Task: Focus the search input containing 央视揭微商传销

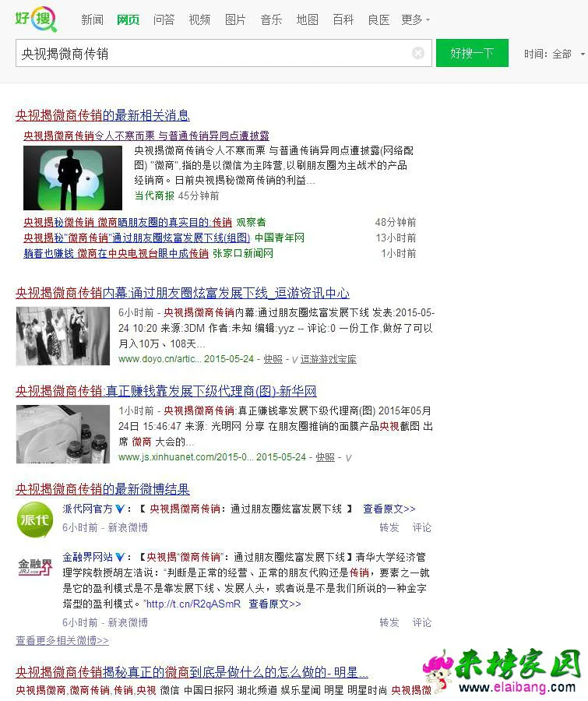Action: click(210, 53)
